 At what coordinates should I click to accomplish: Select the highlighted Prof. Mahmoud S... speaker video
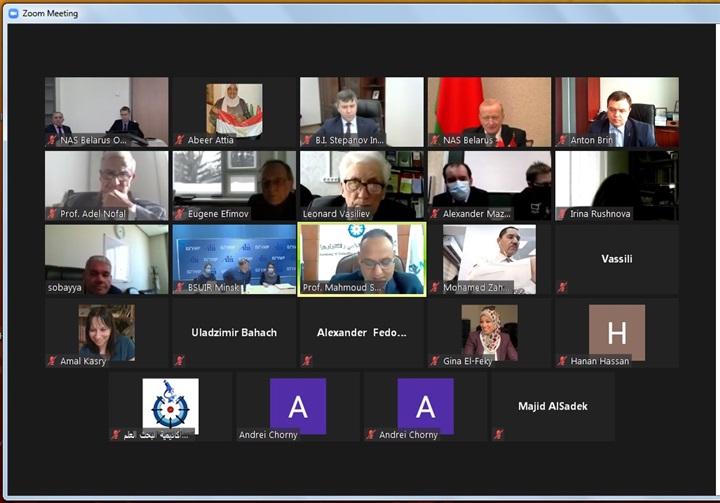(x=362, y=258)
